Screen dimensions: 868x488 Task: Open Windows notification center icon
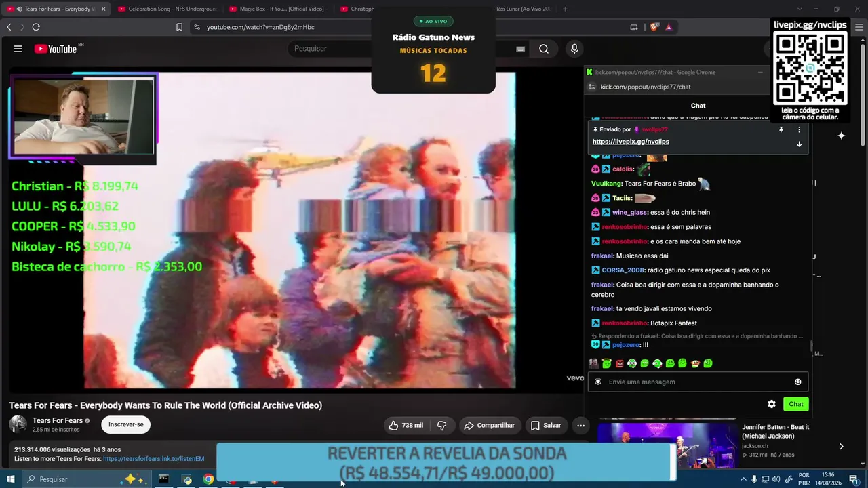point(854,479)
